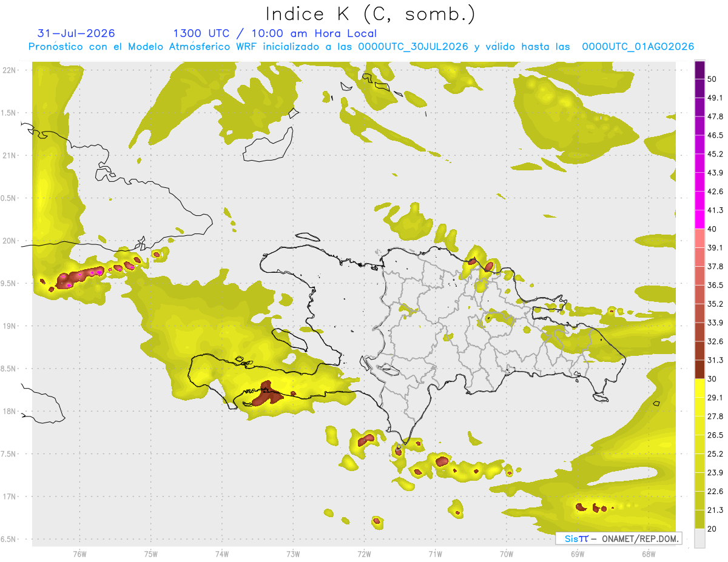This screenshot has width=728, height=562.
Task: Click the "71W" longitude label
Action: (435, 553)
